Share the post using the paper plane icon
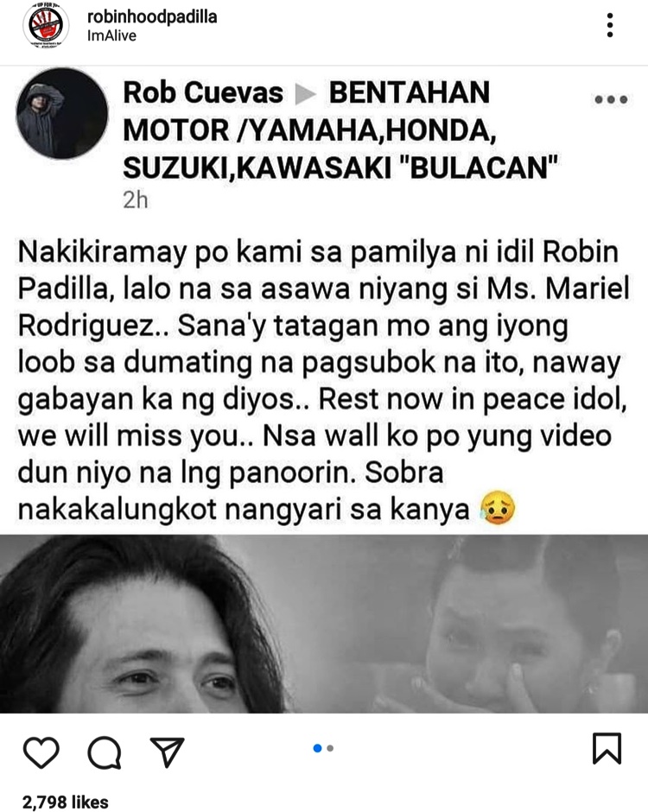The width and height of the screenshot is (648, 812). click(x=167, y=752)
